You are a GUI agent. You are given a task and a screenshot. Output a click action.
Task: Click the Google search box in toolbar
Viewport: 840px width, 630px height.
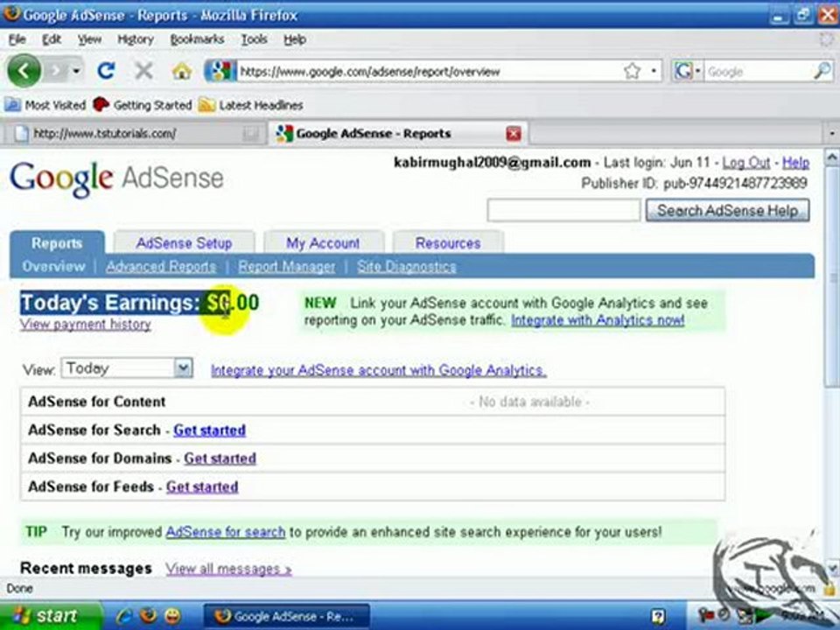(x=758, y=71)
